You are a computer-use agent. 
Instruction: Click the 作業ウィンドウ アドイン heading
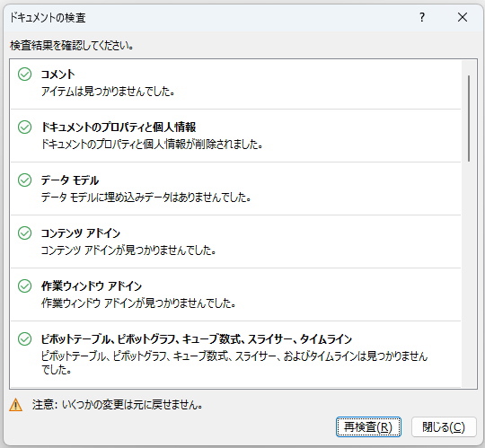click(92, 286)
